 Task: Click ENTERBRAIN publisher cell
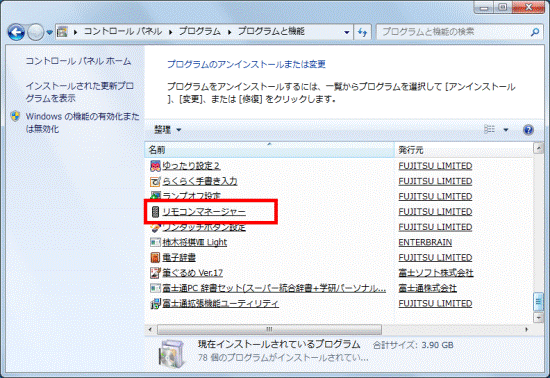point(425,242)
